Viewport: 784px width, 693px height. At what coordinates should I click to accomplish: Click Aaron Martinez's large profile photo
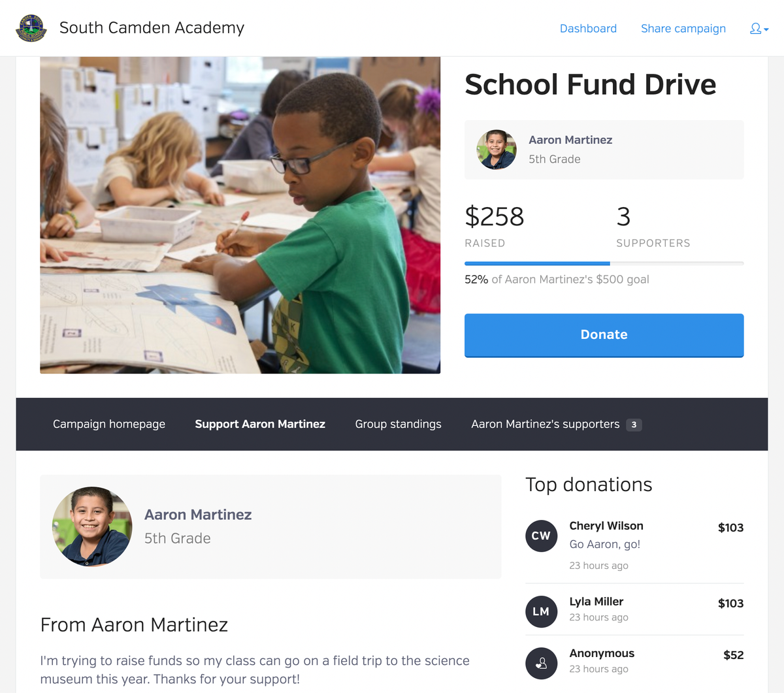point(92,526)
